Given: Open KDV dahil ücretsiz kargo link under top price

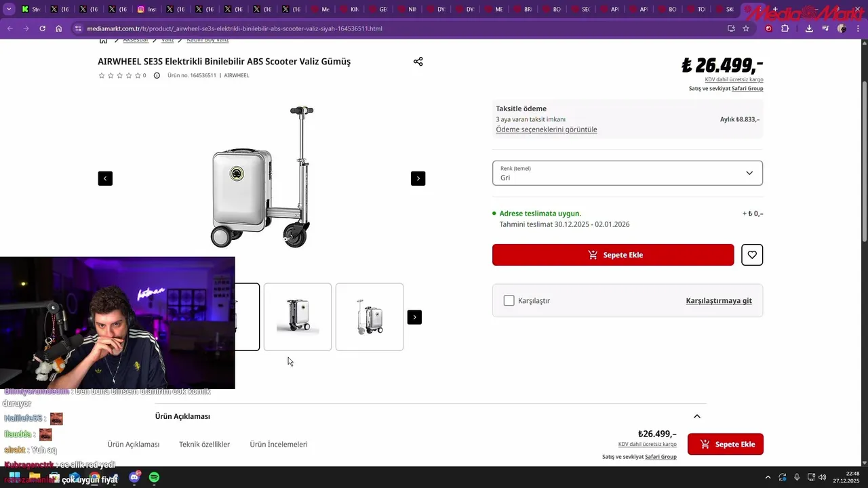Looking at the screenshot, I should click(734, 80).
